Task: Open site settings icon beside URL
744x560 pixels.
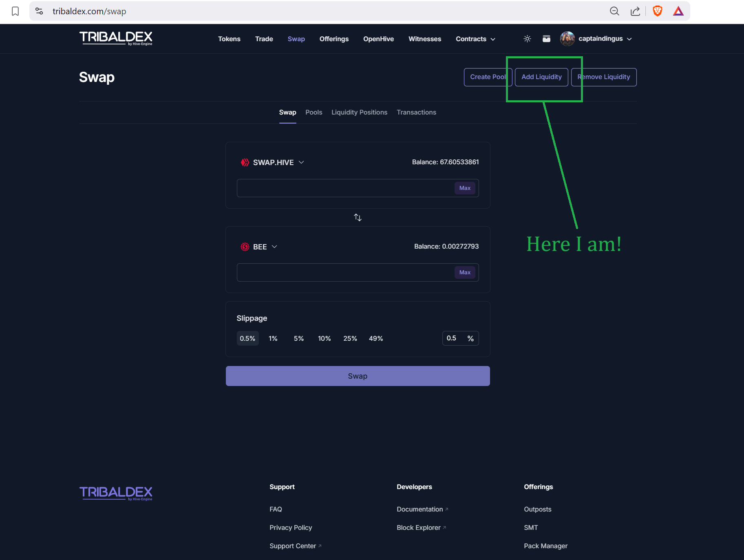Action: [39, 11]
